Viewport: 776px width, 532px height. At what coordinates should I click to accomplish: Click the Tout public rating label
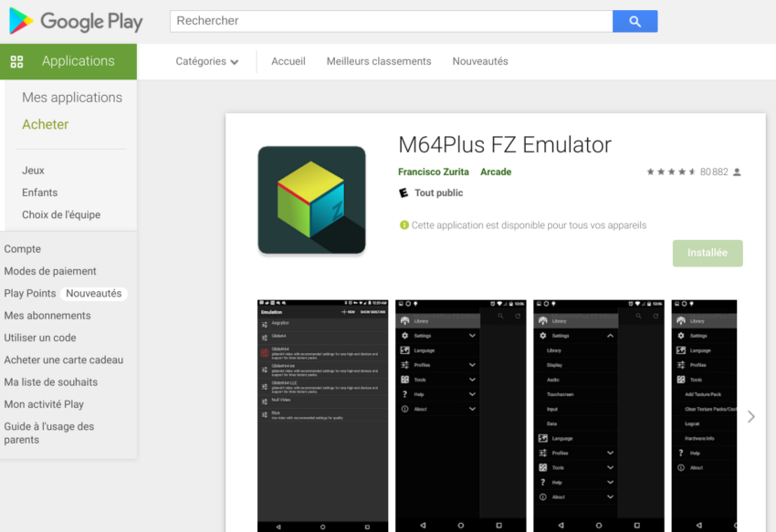coord(438,193)
